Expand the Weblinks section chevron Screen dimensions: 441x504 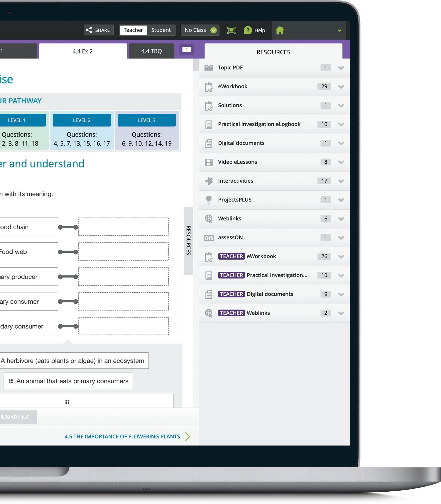click(341, 219)
